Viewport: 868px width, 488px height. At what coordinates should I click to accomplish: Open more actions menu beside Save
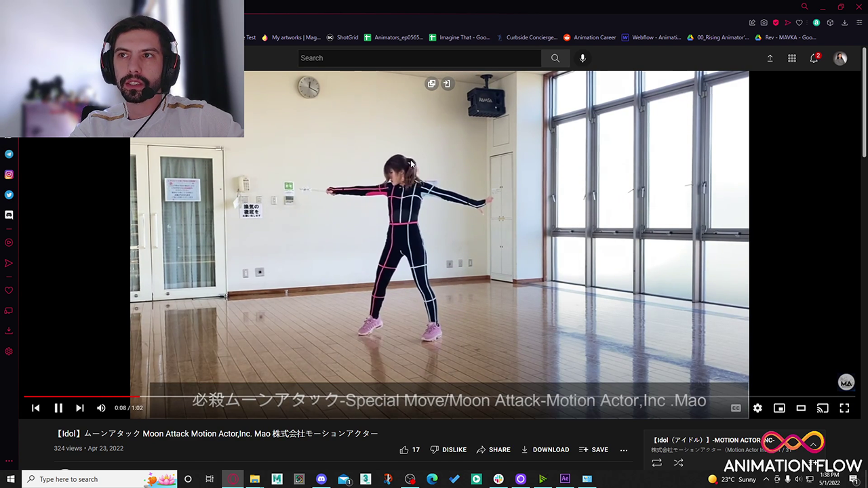click(x=624, y=450)
